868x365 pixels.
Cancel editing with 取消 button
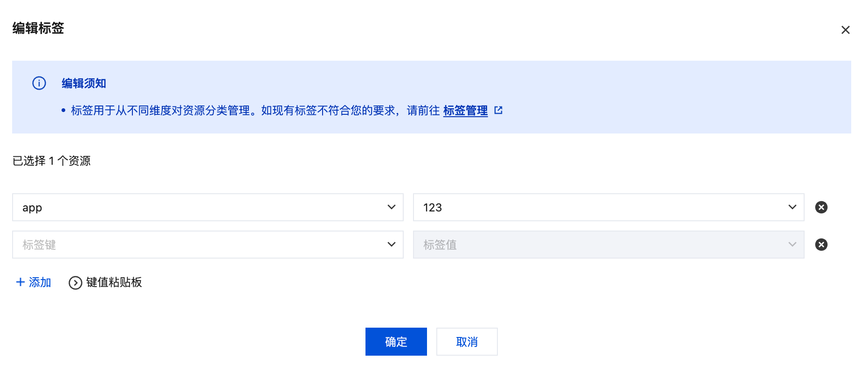click(x=467, y=342)
